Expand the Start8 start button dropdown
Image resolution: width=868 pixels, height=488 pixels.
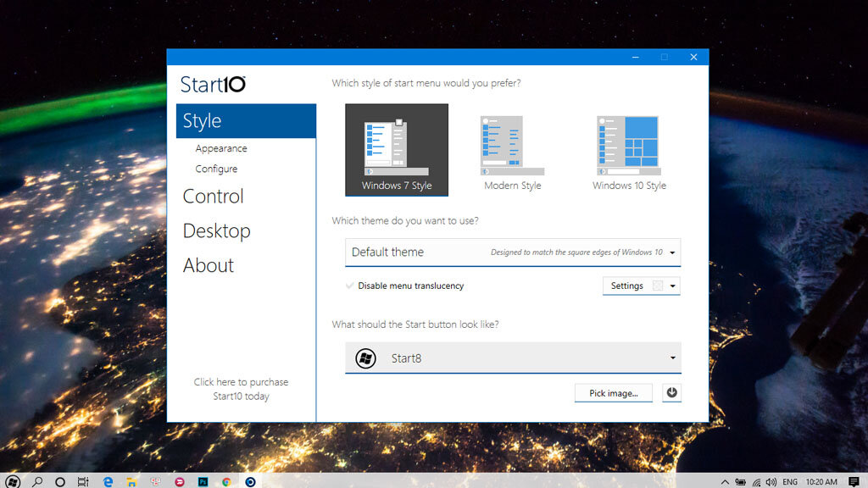tap(513, 358)
